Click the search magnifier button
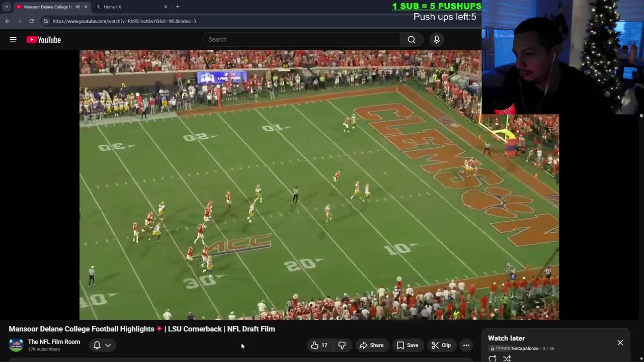Viewport: 644px width, 362px height. [x=412, y=40]
